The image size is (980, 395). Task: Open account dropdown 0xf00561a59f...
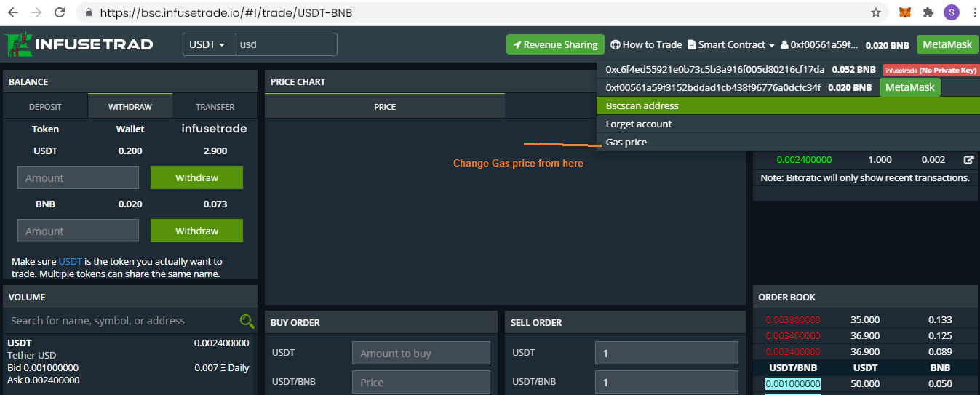tap(819, 44)
